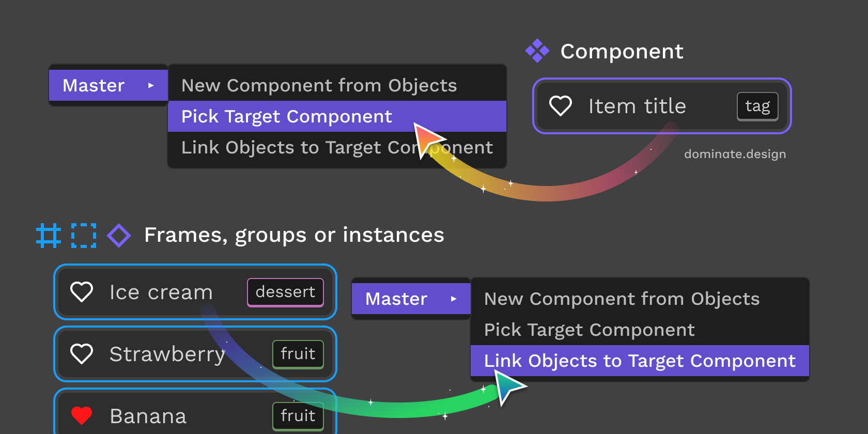Click the fruit tag on Banana
The width and height of the screenshot is (868, 434).
298,416
